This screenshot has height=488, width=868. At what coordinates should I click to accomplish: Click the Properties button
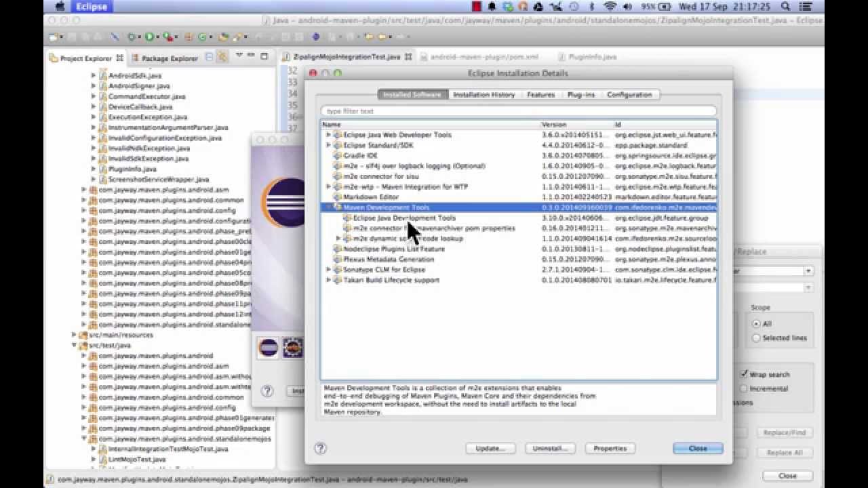[610, 448]
